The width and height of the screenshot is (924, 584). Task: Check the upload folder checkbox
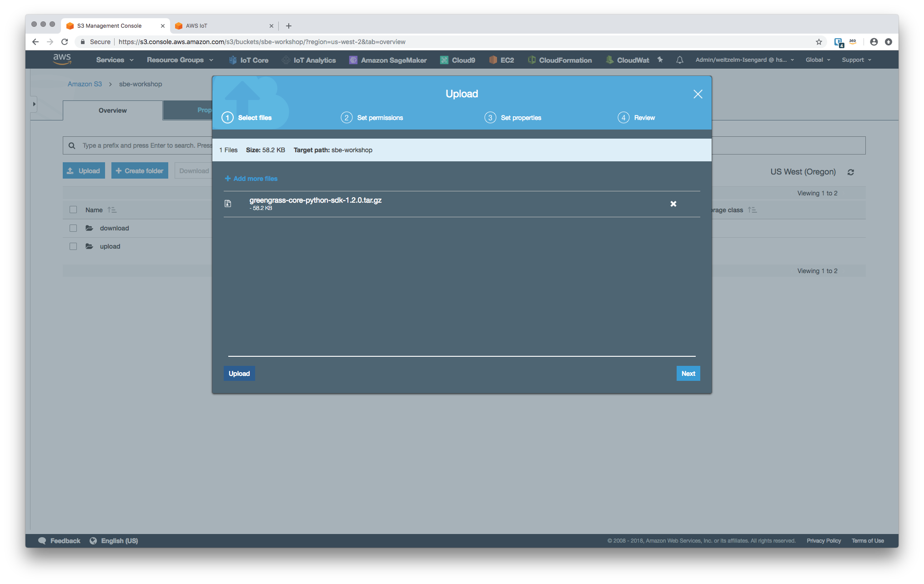point(73,246)
